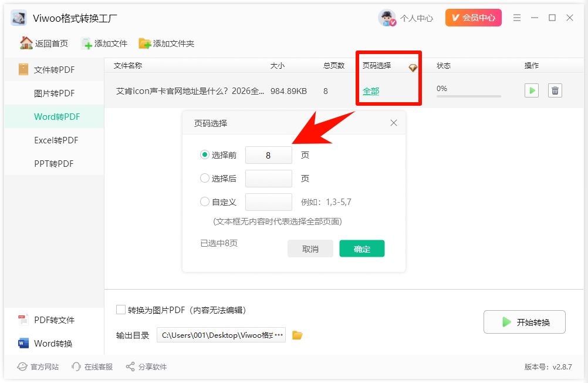Viewport: 588px width, 383px height.
Task: Click 取消 to cancel page selection
Action: pyautogui.click(x=310, y=248)
